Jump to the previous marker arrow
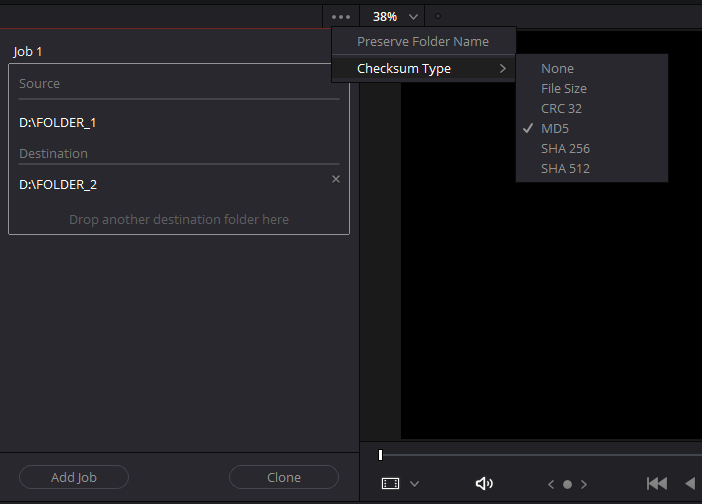The image size is (702, 504). pos(551,484)
